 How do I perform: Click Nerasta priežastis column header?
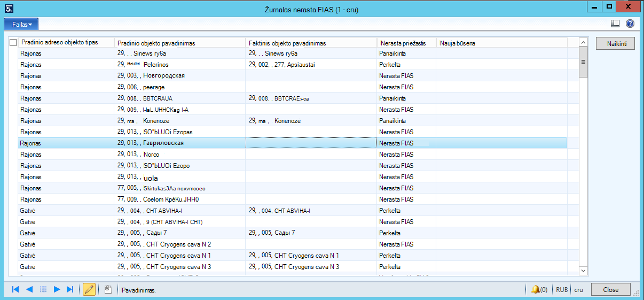(407, 43)
